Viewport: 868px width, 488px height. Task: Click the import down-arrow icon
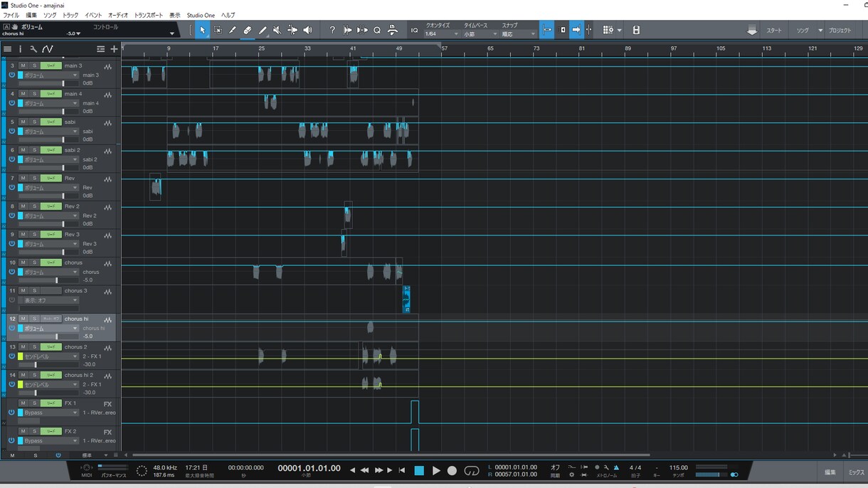coord(752,31)
